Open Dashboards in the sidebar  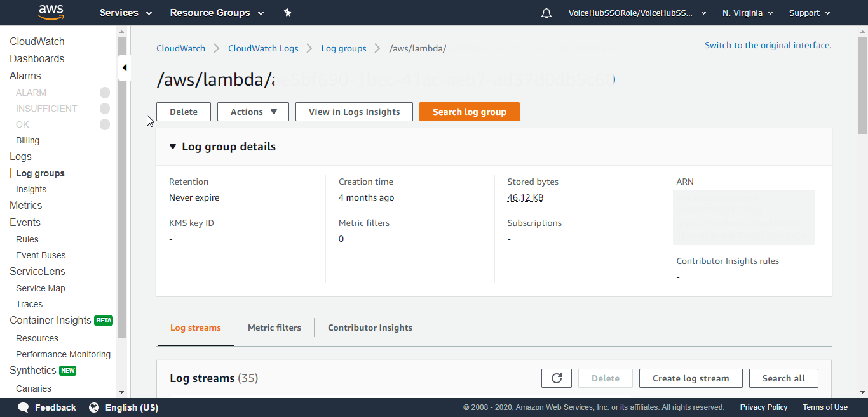pos(37,58)
